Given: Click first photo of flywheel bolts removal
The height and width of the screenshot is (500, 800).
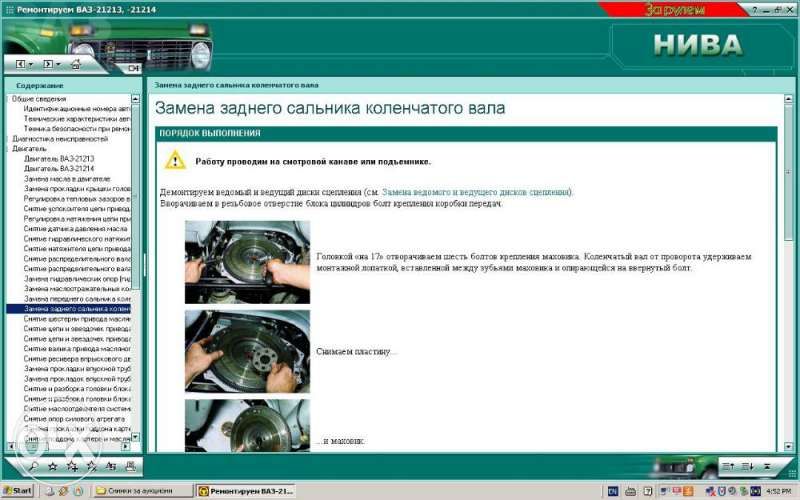Looking at the screenshot, I should point(247,262).
